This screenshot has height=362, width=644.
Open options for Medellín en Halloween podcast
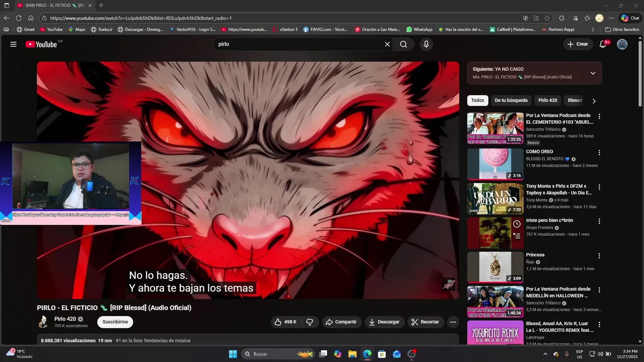599,290
